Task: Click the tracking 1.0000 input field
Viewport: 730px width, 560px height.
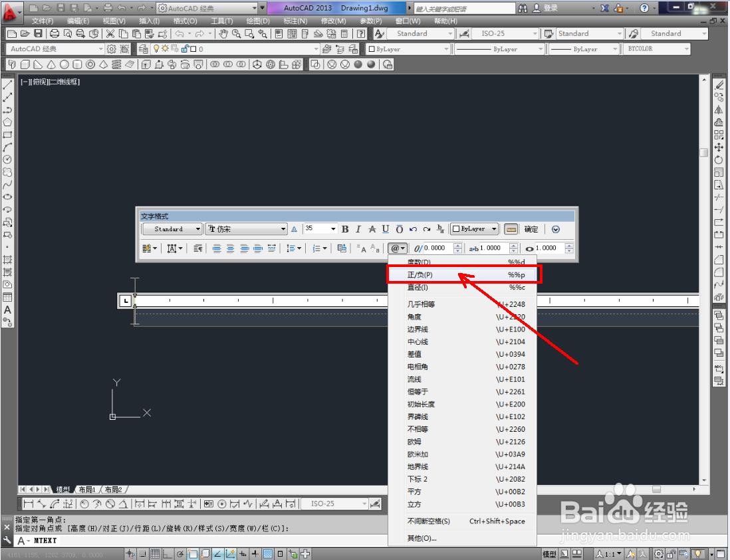Action: tap(494, 248)
